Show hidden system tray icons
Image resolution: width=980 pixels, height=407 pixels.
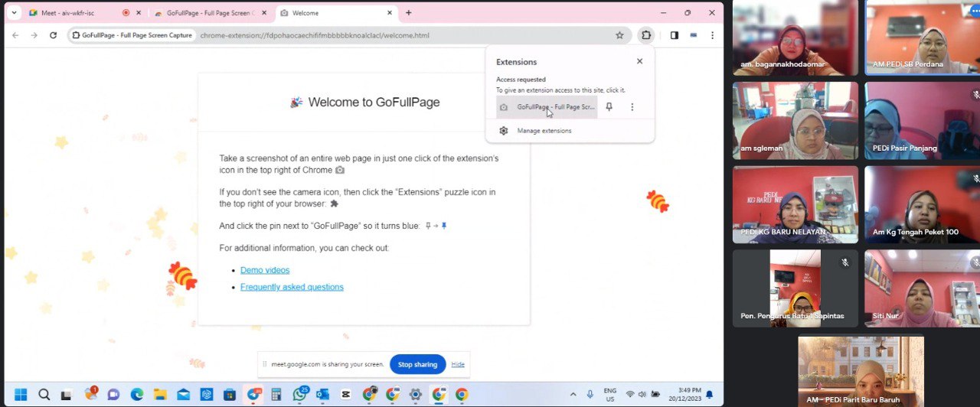click(573, 395)
